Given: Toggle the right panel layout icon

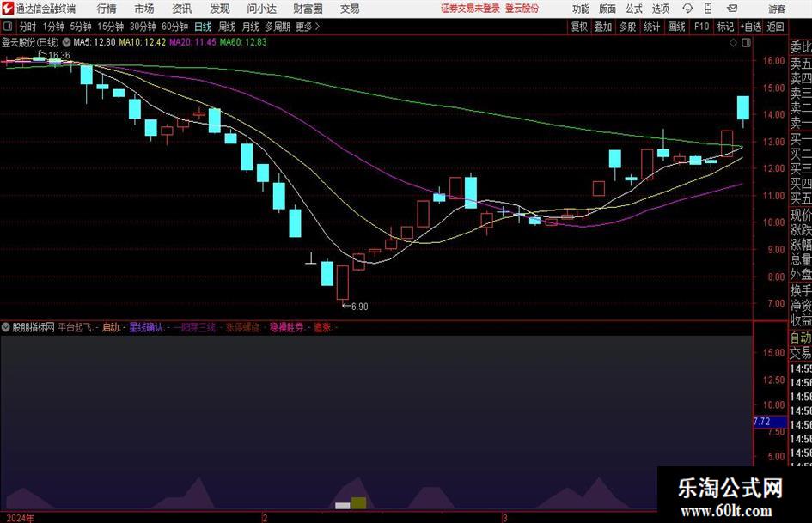Looking at the screenshot, I should click(746, 42).
